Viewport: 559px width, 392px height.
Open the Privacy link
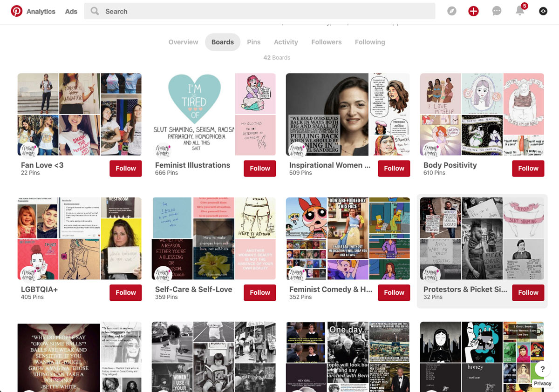(x=542, y=383)
